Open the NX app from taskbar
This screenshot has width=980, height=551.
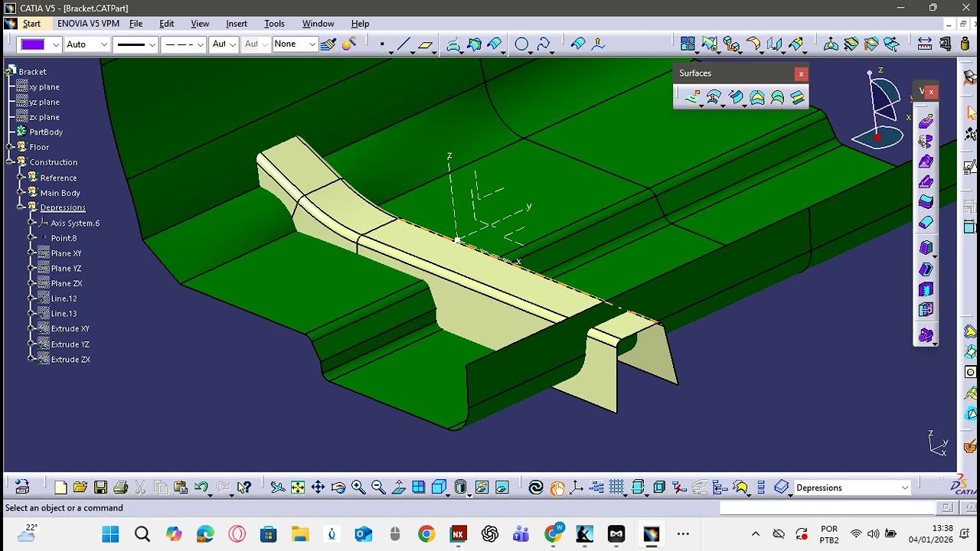[458, 533]
